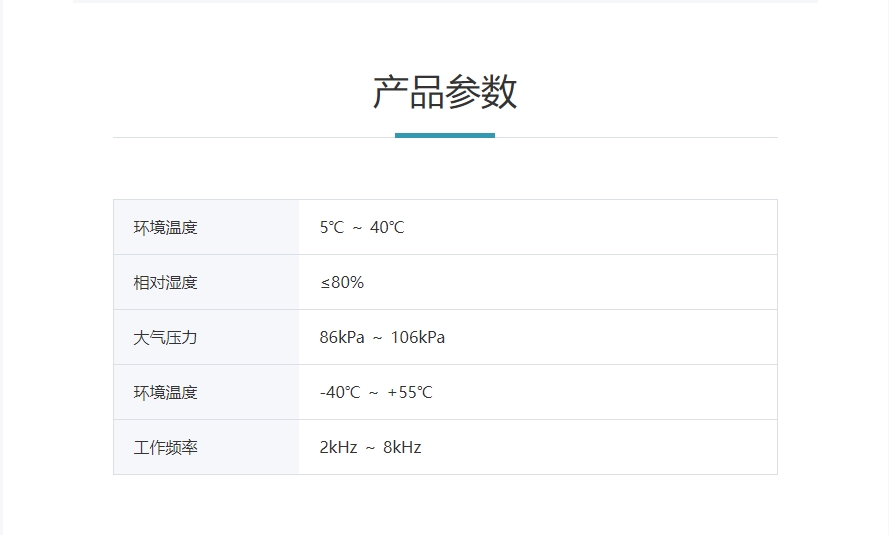889x535 pixels.
Task: Click the 40℃ value following 5℃ ~
Action: tap(387, 227)
